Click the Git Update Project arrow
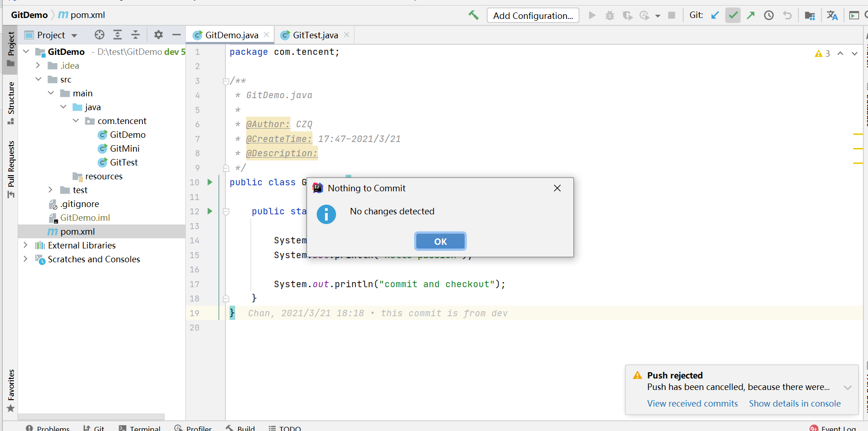The height and width of the screenshot is (431, 868). pos(715,15)
